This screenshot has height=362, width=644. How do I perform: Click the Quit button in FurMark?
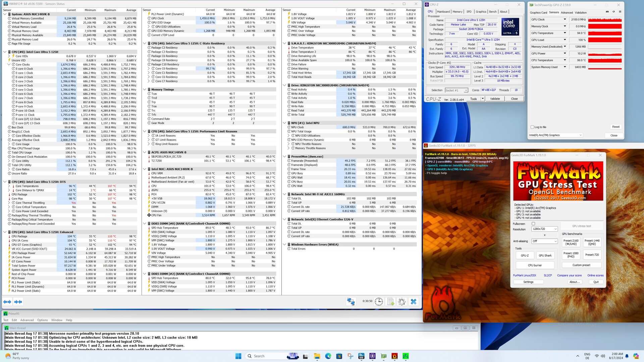click(x=596, y=282)
